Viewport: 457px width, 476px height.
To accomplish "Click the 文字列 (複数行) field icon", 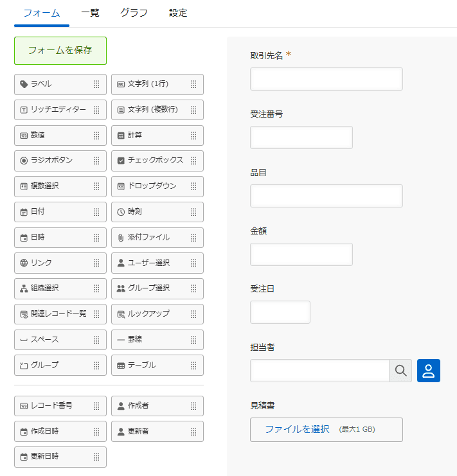I will [x=121, y=110].
